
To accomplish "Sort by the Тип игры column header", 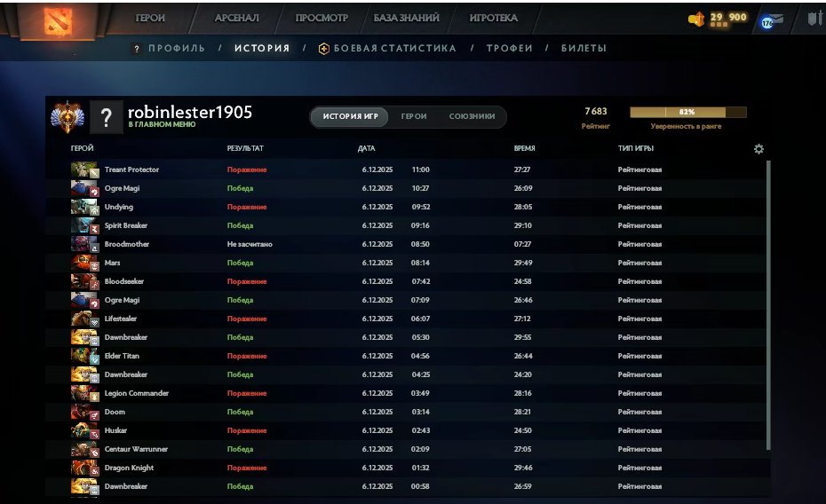I will [635, 148].
